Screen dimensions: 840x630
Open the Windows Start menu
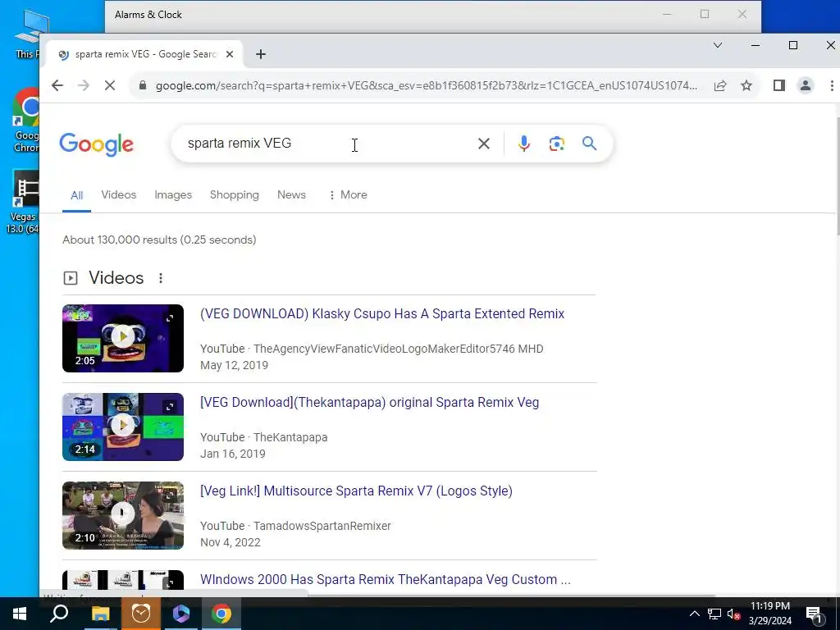click(20, 614)
